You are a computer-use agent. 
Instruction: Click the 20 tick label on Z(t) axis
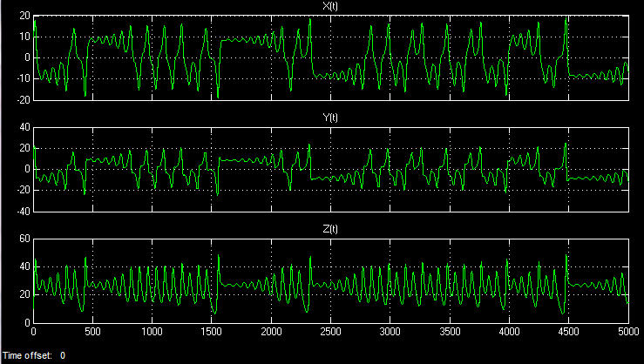(24, 294)
